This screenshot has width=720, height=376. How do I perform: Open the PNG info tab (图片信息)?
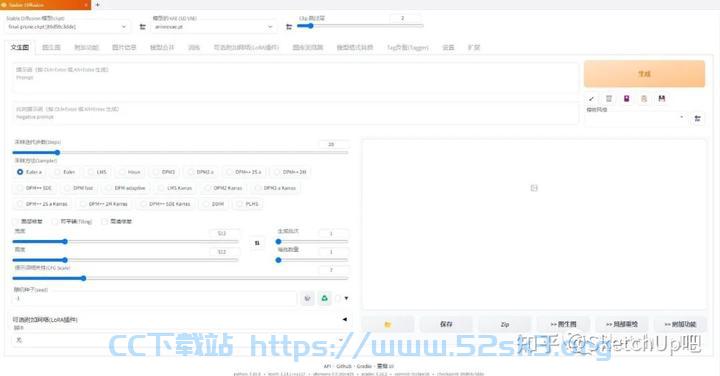124,47
